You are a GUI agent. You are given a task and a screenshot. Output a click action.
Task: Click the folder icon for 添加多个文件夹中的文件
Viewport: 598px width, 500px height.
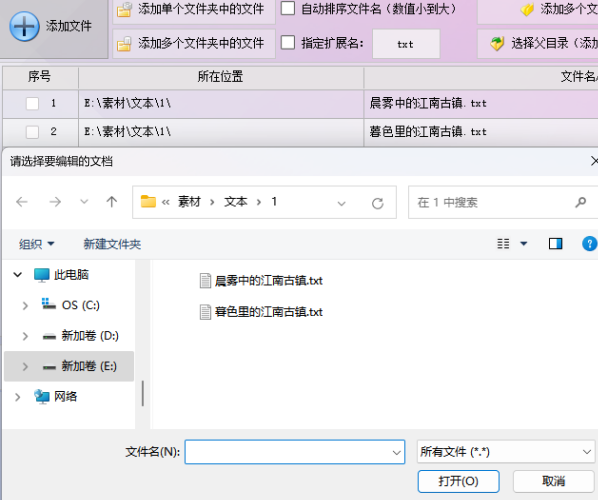click(x=124, y=43)
